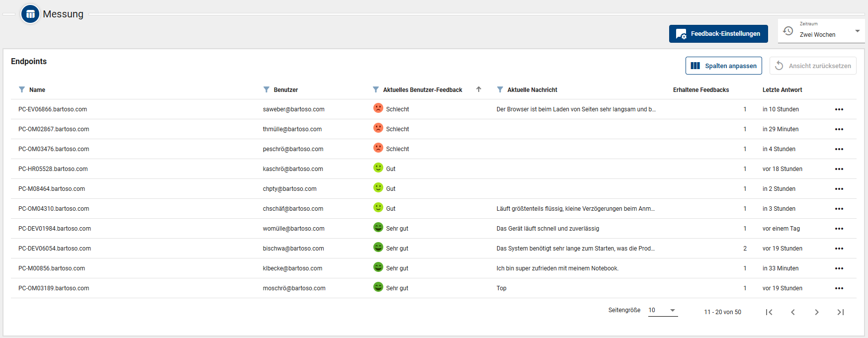Open filter for Name column
This screenshot has height=338, width=868.
[x=22, y=90]
